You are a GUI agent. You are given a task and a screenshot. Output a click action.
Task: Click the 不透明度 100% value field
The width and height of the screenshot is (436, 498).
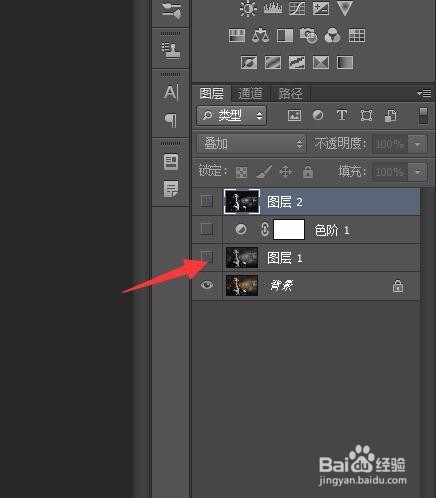click(390, 144)
